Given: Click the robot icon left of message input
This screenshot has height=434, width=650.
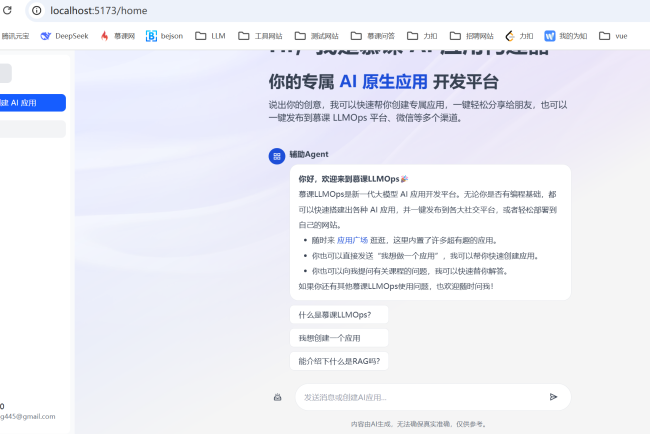Looking at the screenshot, I should coord(278,397).
